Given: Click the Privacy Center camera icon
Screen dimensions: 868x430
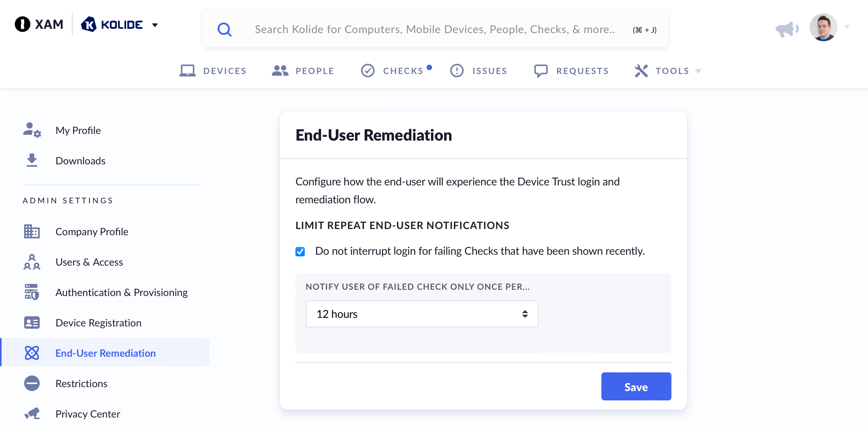Looking at the screenshot, I should click(x=32, y=414).
